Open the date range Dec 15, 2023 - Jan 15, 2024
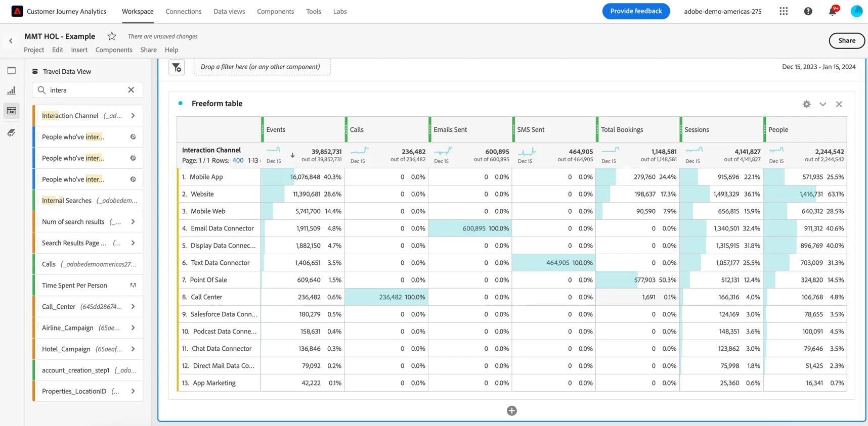The width and height of the screenshot is (868, 426). coord(818,67)
